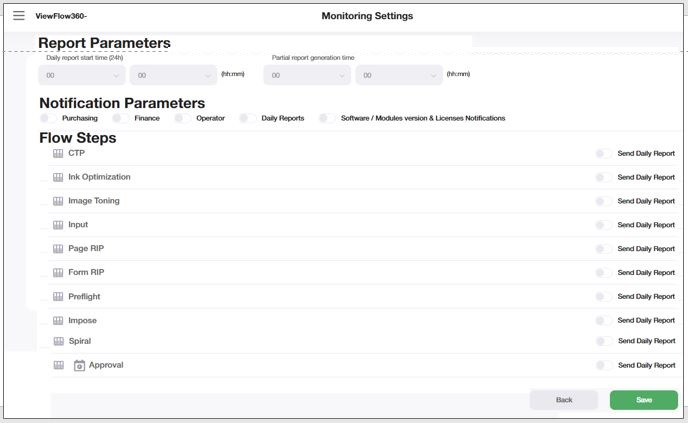
Task: Click the Back button
Action: click(x=564, y=400)
